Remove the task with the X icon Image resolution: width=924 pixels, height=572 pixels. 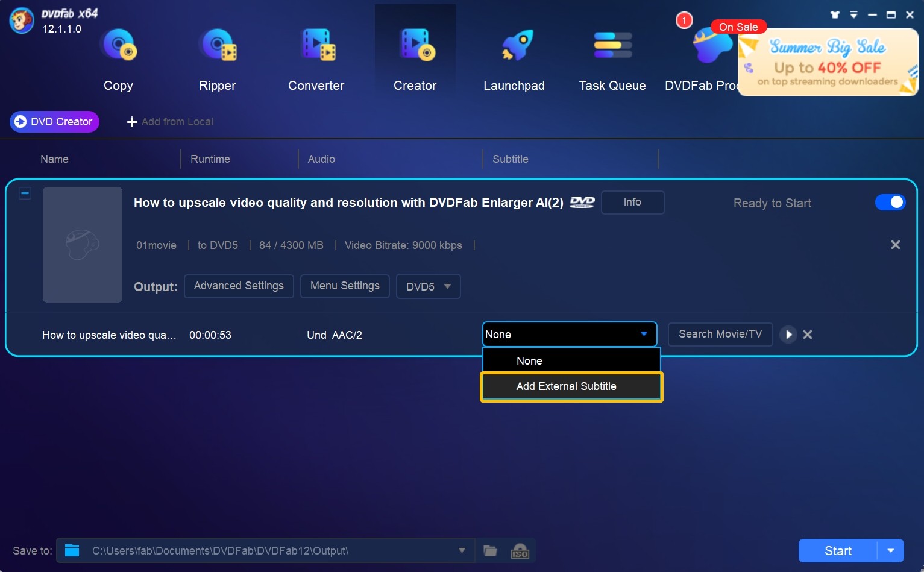click(896, 245)
